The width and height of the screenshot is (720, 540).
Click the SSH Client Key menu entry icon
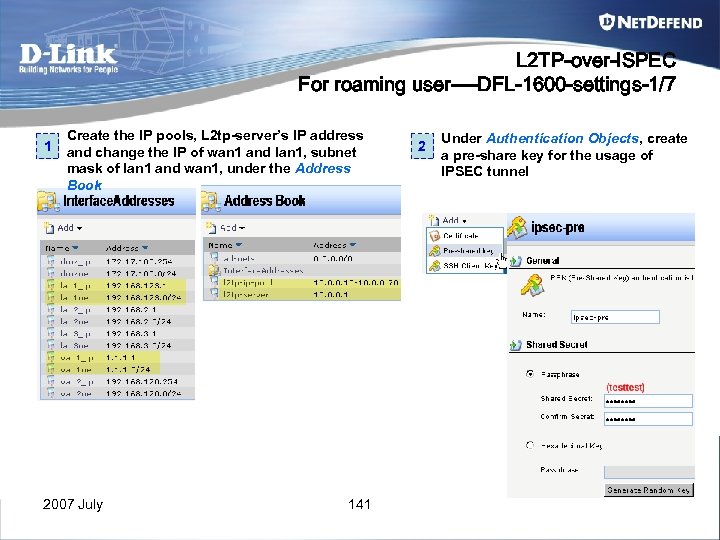click(434, 265)
